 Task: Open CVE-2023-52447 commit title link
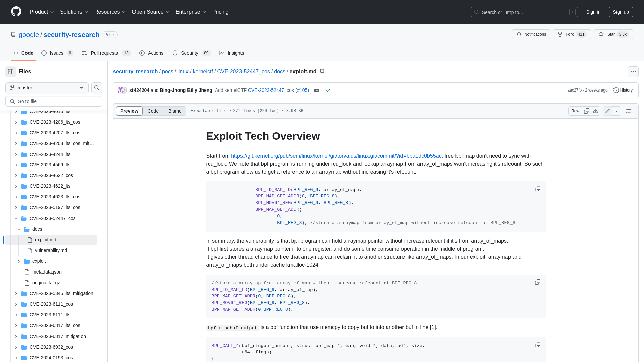266,90
